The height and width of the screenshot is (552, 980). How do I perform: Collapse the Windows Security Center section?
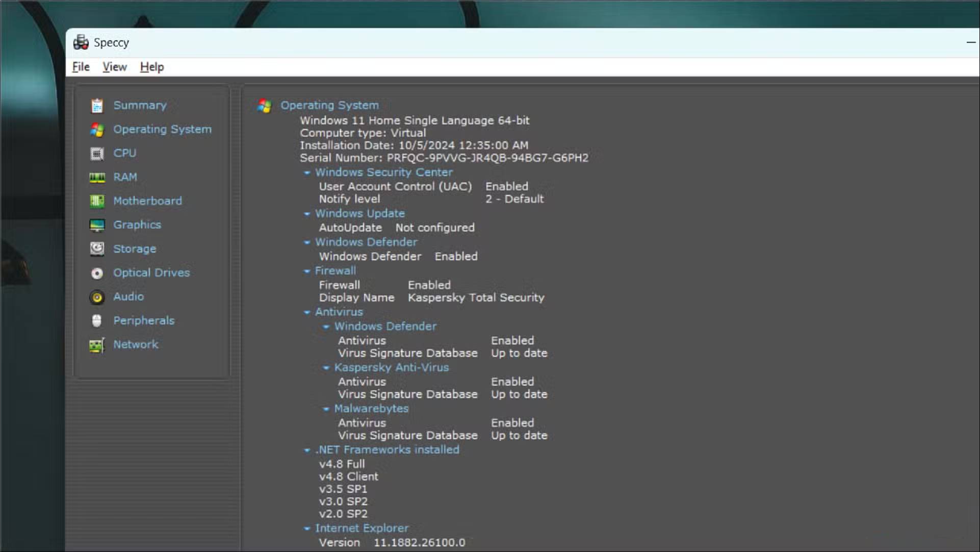307,173
